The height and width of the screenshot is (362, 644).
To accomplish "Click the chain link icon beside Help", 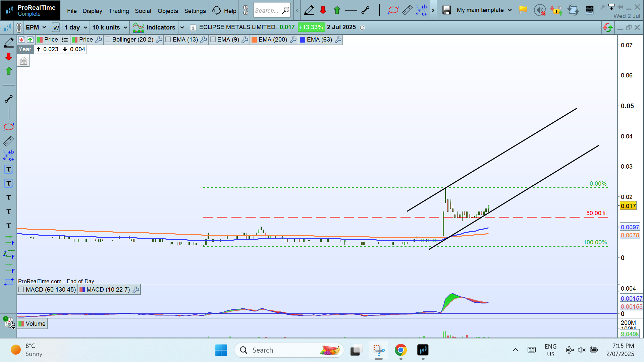I will pos(246,10).
